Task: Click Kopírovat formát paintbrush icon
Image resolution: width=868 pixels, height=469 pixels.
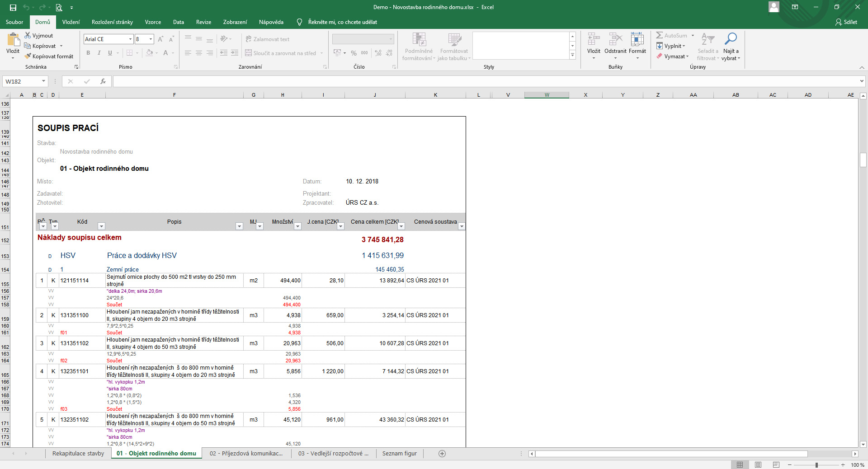Action: point(28,56)
